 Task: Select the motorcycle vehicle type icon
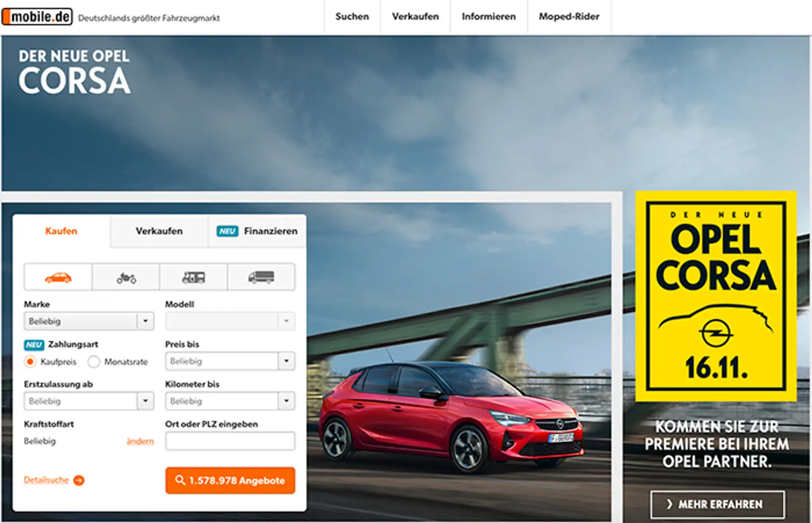pyautogui.click(x=126, y=277)
